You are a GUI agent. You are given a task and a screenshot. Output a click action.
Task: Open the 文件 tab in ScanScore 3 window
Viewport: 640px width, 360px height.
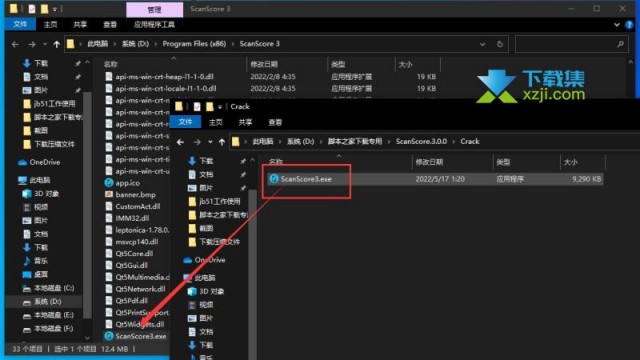pos(20,24)
